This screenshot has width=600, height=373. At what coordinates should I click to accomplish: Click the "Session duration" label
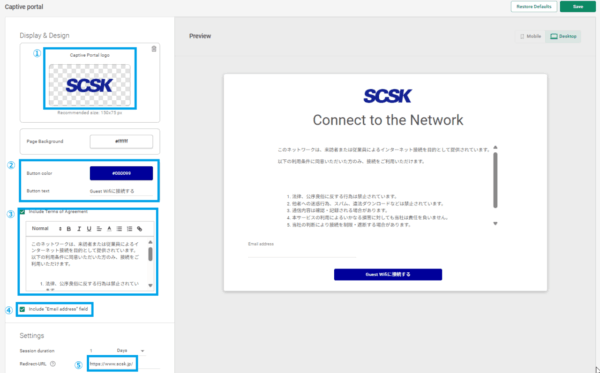tap(37, 351)
